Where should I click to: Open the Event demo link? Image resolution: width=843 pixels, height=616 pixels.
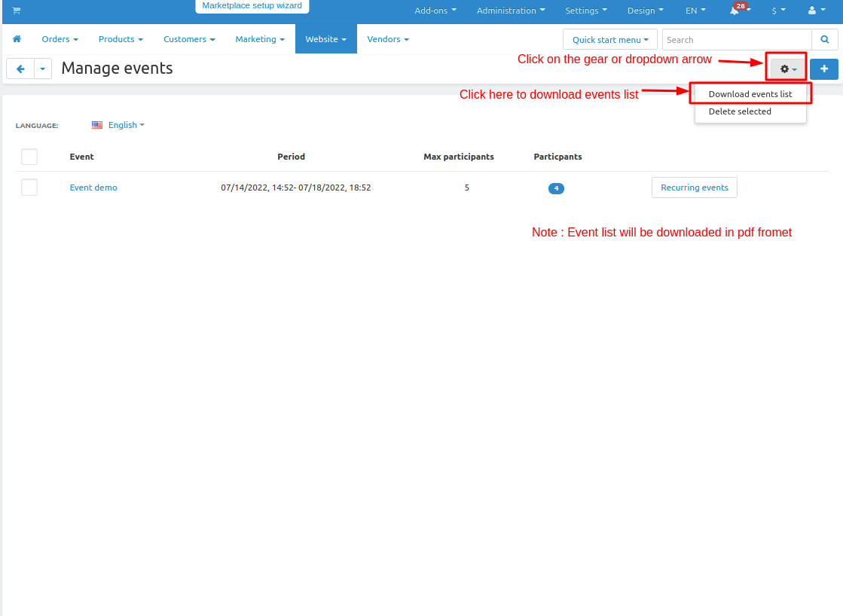click(x=93, y=188)
